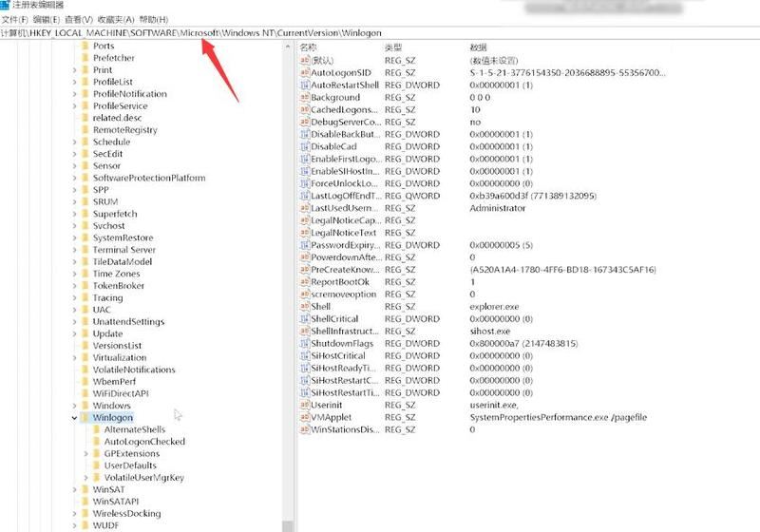Click the 名称 column header
The width and height of the screenshot is (760, 532).
point(309,47)
